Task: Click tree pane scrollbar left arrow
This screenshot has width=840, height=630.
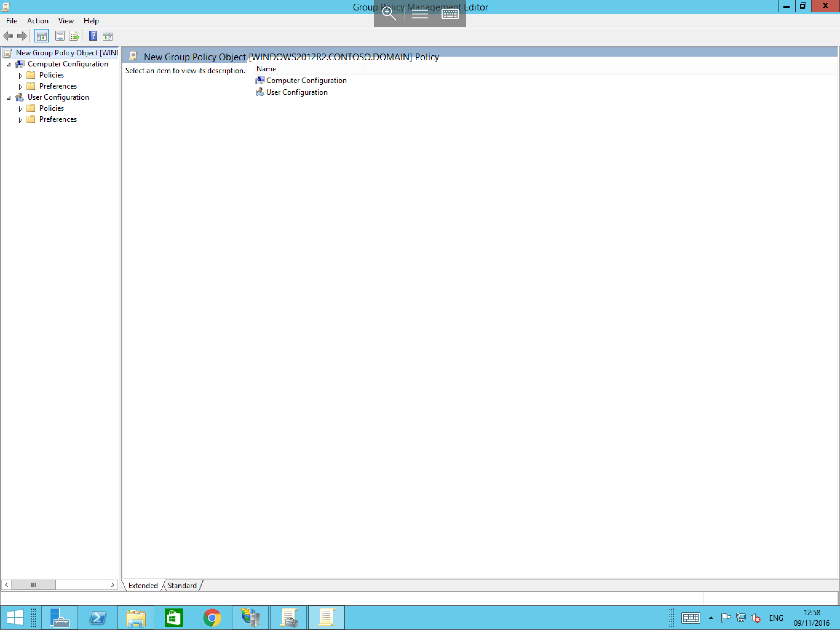Action: 6,585
